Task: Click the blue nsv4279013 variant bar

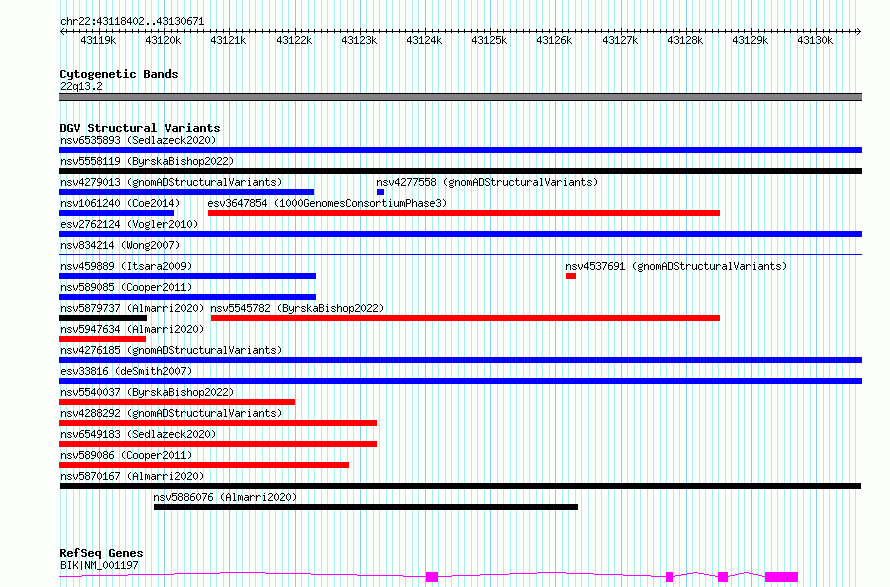Action: tap(186, 192)
